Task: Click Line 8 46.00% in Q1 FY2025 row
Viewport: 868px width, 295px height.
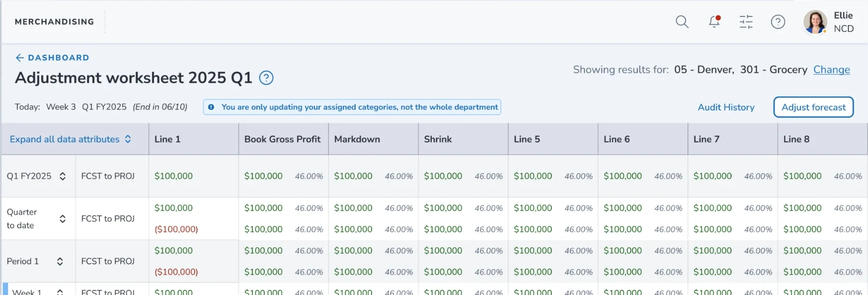Action: pos(848,177)
